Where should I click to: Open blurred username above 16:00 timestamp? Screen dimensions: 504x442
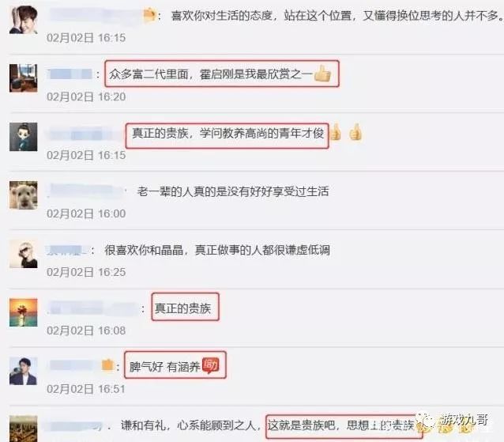point(85,191)
